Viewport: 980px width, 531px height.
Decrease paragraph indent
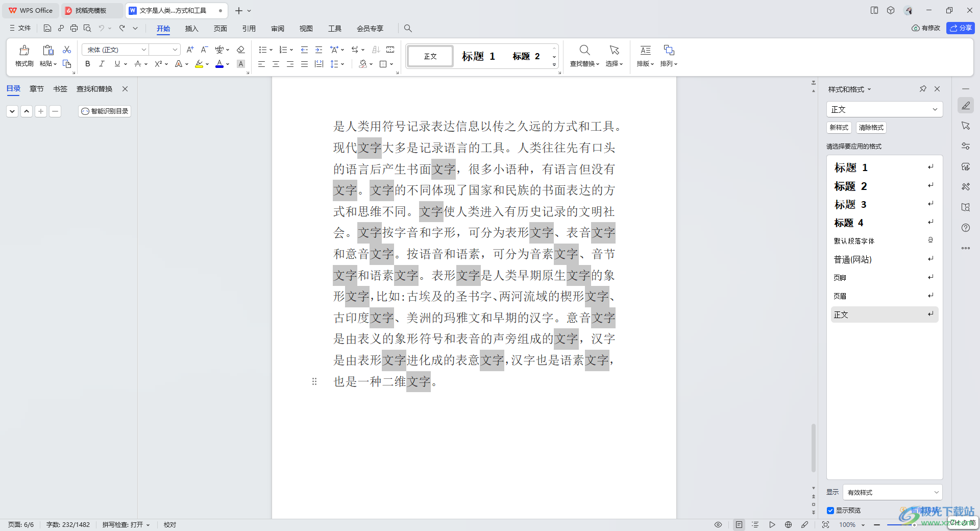304,50
